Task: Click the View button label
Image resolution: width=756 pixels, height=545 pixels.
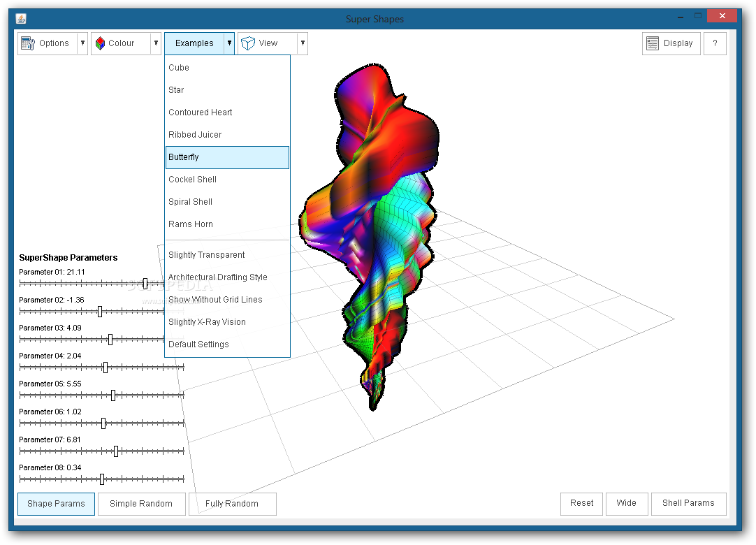Action: click(x=268, y=43)
